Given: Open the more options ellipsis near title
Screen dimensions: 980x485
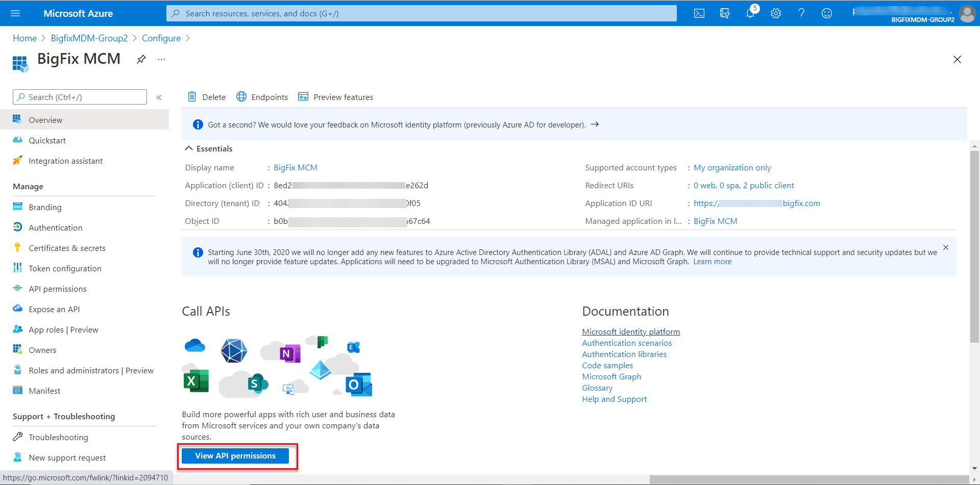Looking at the screenshot, I should tap(161, 59).
